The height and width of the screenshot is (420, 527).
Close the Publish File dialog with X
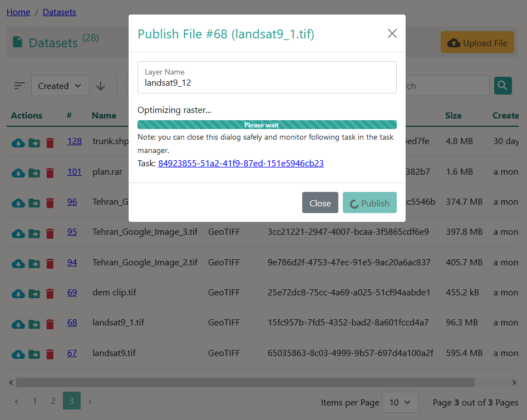click(392, 34)
